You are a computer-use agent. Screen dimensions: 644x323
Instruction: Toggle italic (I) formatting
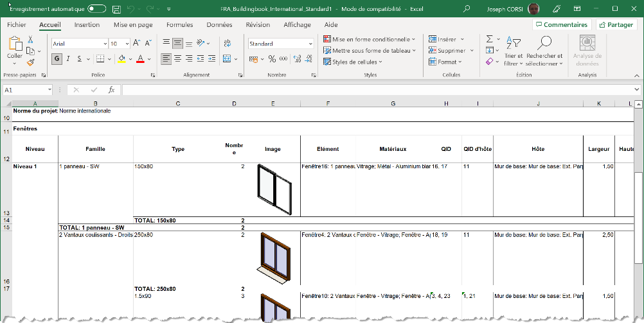pyautogui.click(x=68, y=58)
